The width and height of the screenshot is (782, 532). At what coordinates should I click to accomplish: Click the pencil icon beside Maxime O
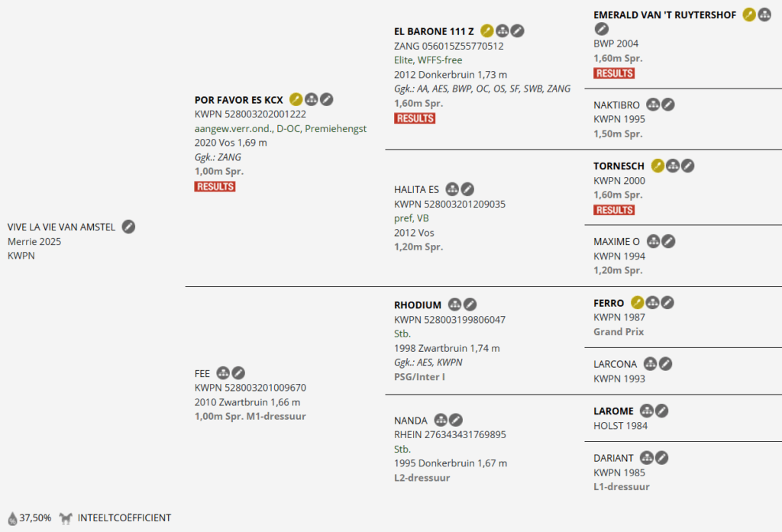click(668, 242)
